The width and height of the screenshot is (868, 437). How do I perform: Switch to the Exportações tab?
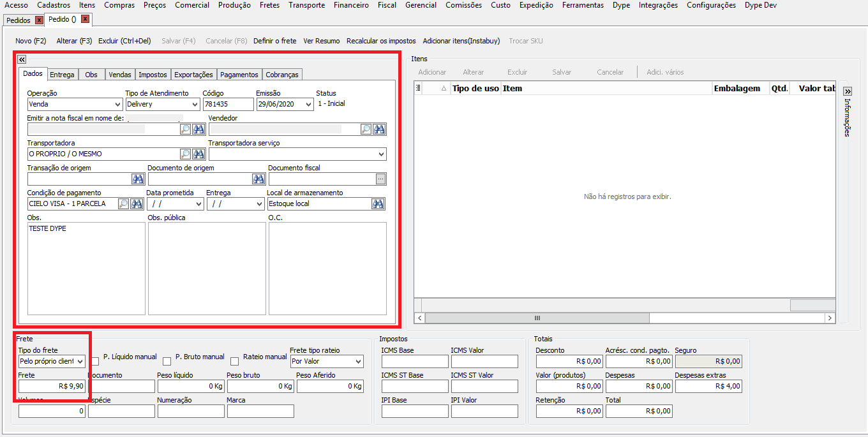coord(193,75)
